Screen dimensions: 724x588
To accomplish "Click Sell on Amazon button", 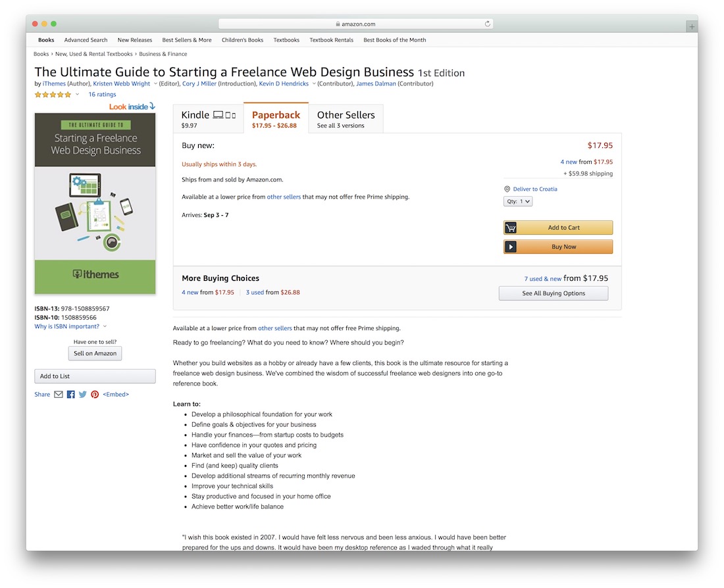I will tap(95, 354).
